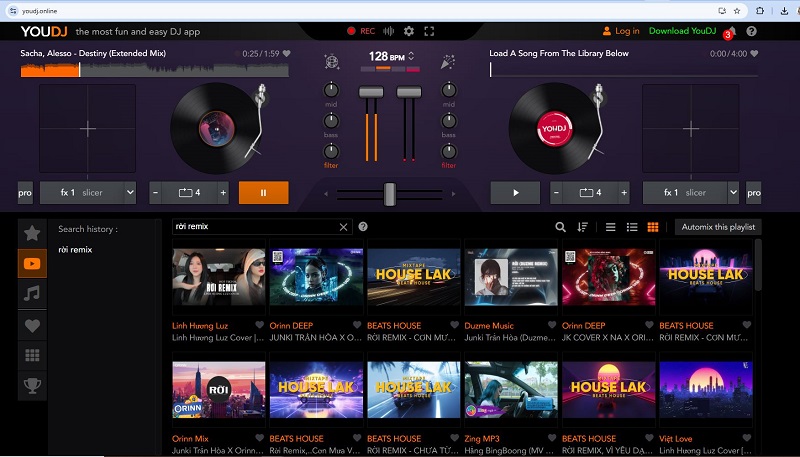Play the right deck

[x=515, y=193]
